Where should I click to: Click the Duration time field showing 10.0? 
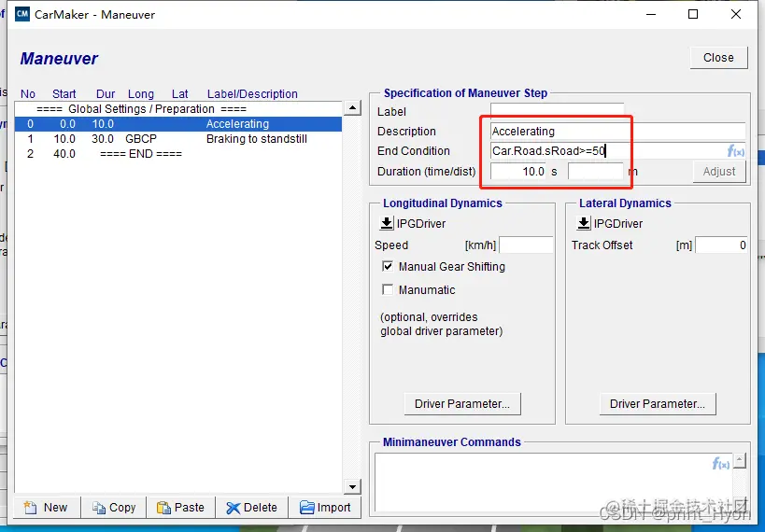pos(518,172)
